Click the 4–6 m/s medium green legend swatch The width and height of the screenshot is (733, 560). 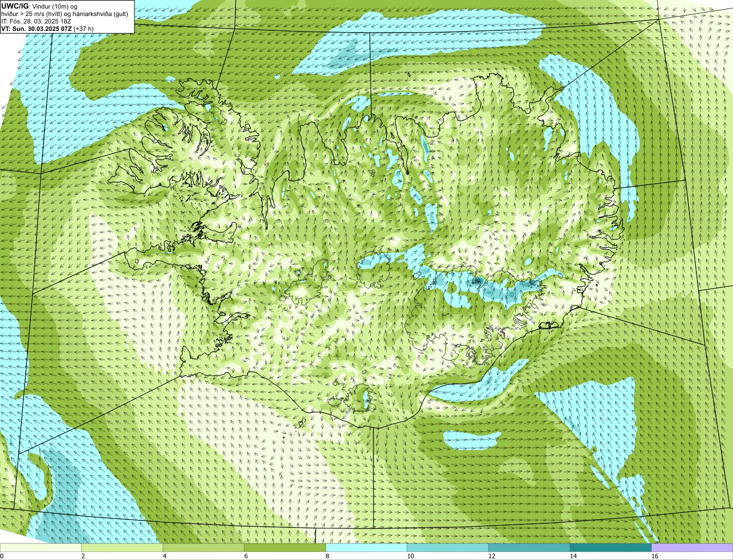click(x=204, y=548)
